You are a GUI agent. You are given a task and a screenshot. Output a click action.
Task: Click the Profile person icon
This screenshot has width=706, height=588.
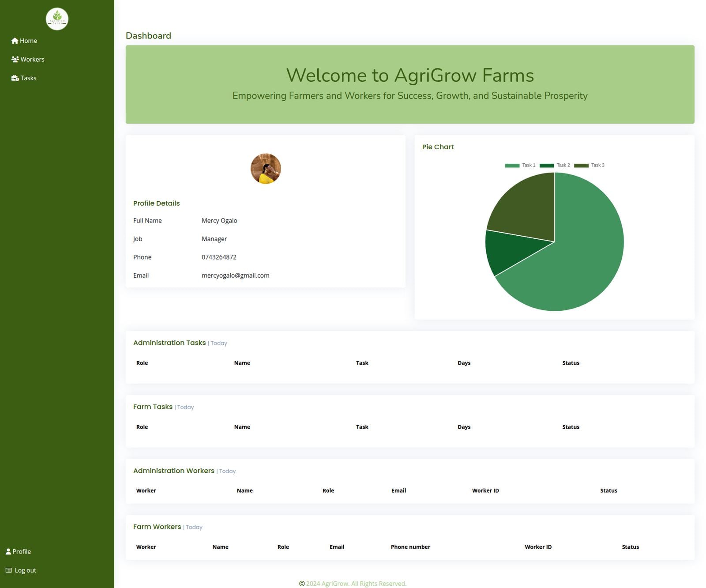[x=8, y=551]
